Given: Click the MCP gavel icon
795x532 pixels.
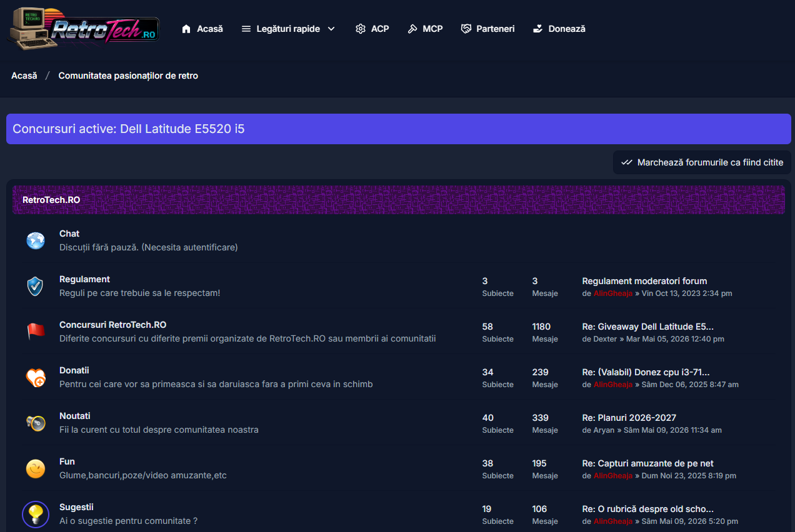Looking at the screenshot, I should pos(412,29).
